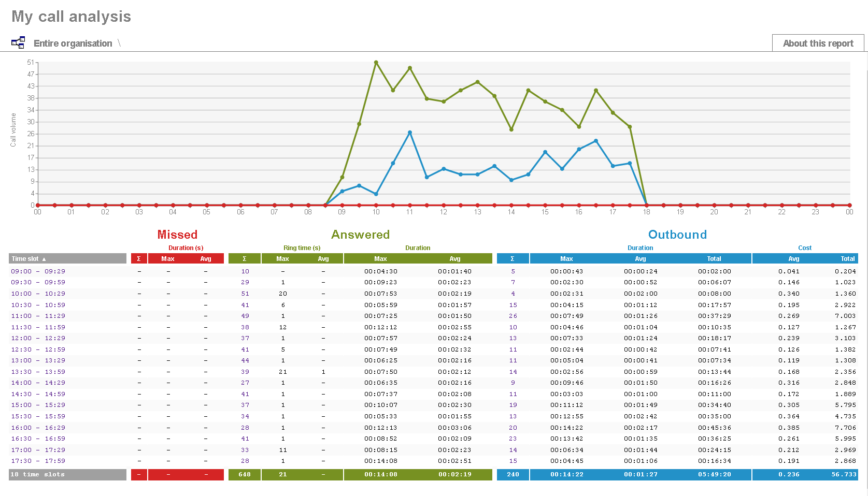Click the Outbound section heading
The width and height of the screenshot is (868, 496).
pos(677,235)
